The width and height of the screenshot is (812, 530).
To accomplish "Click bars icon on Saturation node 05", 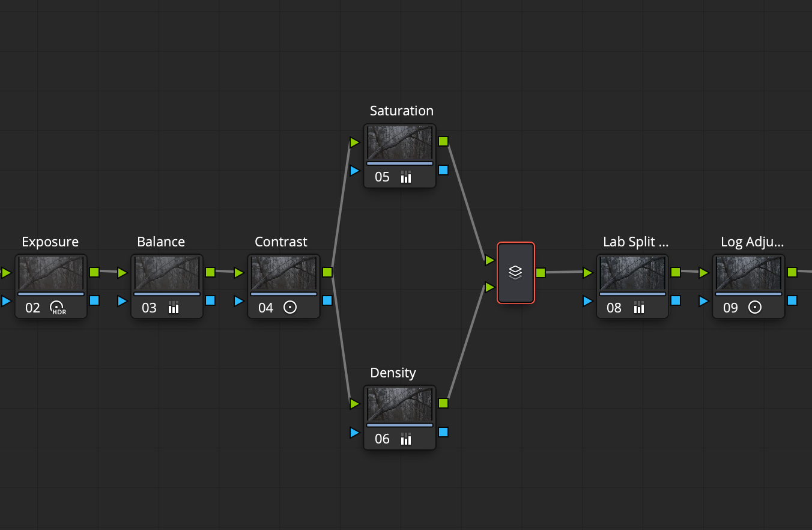I will pyautogui.click(x=406, y=177).
